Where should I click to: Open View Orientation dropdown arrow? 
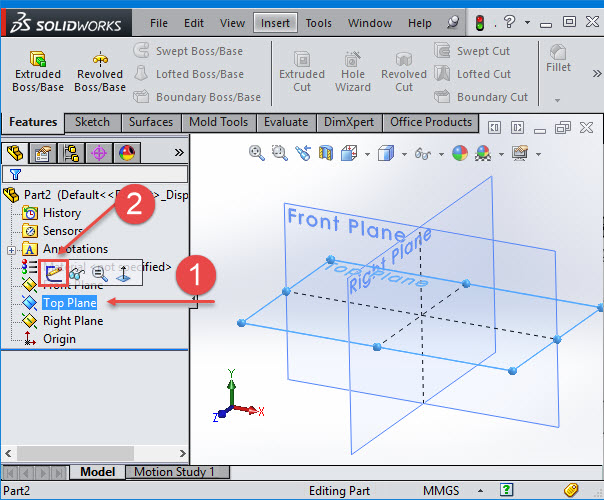coord(367,154)
